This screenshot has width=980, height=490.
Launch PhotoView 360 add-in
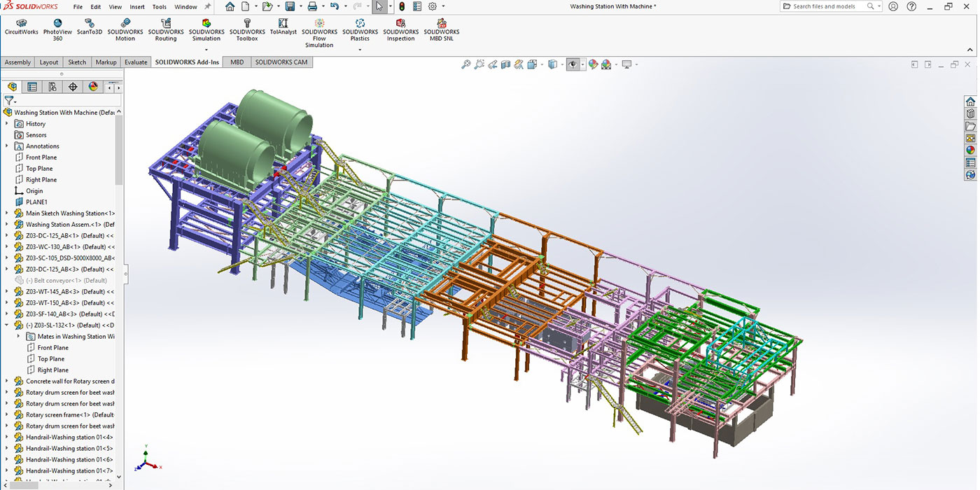[57, 27]
